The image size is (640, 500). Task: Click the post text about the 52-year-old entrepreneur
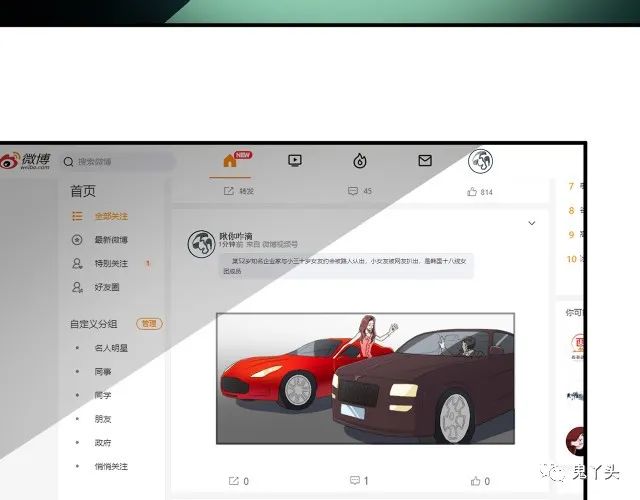click(346, 266)
